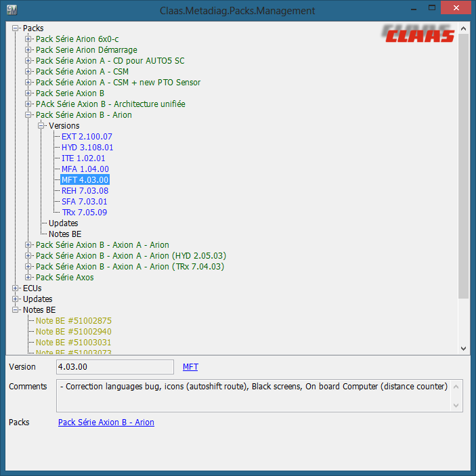Select version MFA 1.04.00

click(x=85, y=169)
